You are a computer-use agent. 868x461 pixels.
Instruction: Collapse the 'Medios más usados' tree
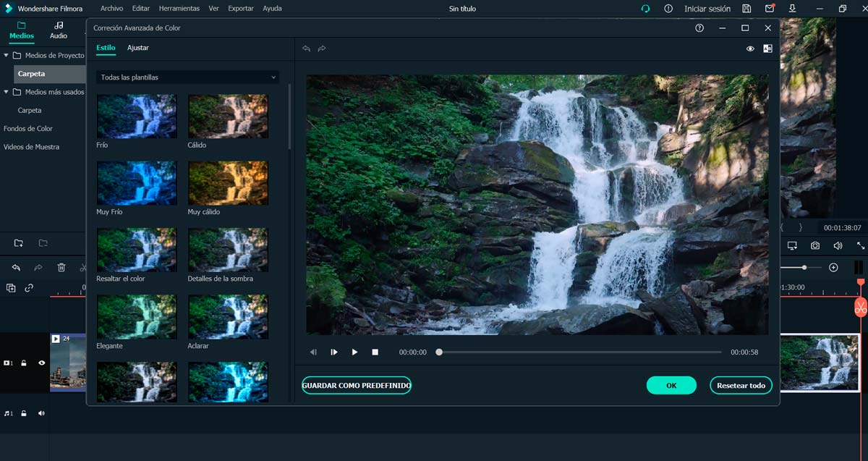7,92
